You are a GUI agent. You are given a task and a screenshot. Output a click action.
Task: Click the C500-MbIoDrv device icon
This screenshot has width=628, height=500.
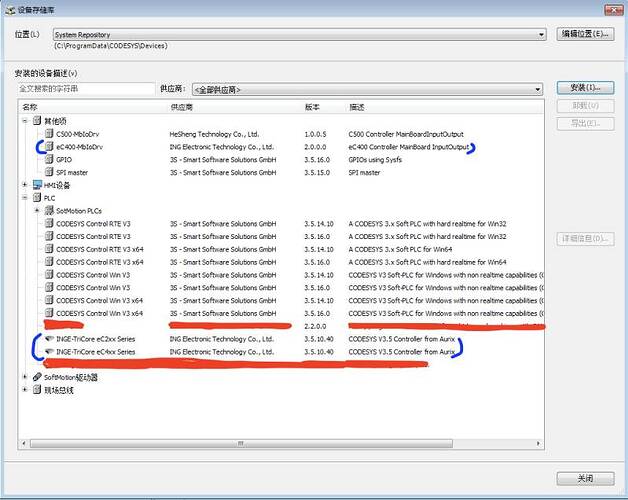coord(49,133)
